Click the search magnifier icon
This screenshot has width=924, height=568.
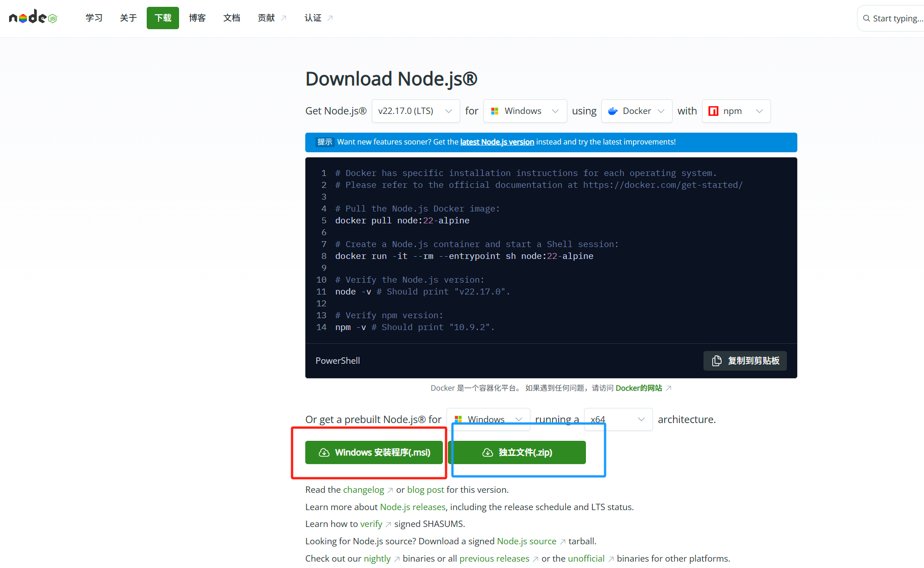click(866, 18)
